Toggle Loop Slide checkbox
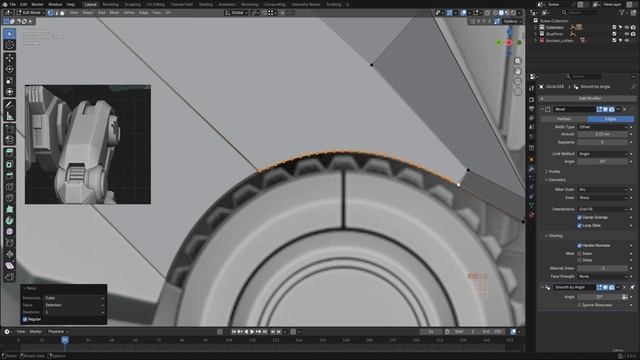 click(x=579, y=226)
